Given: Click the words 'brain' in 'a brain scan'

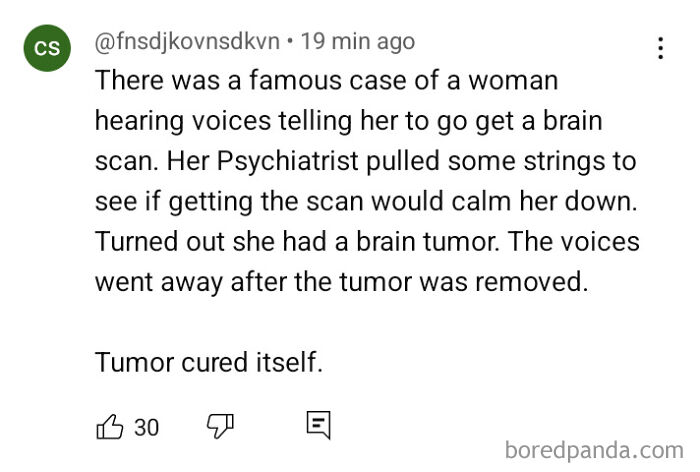Looking at the screenshot, I should tap(573, 121).
